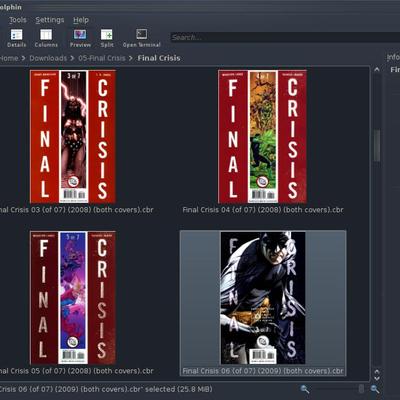Viewport: 400px width, 400px height.
Task: Expand breadcrumb arrow after Home
Action: 23,58
